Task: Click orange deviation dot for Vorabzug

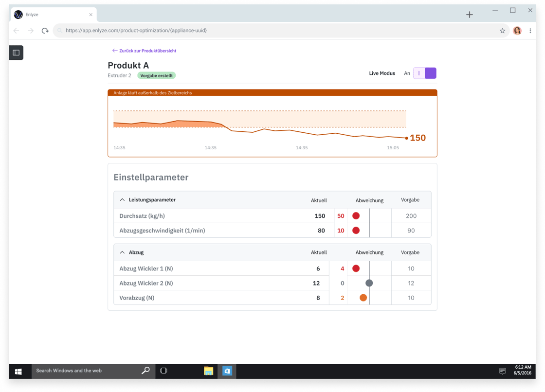Action: point(363,298)
